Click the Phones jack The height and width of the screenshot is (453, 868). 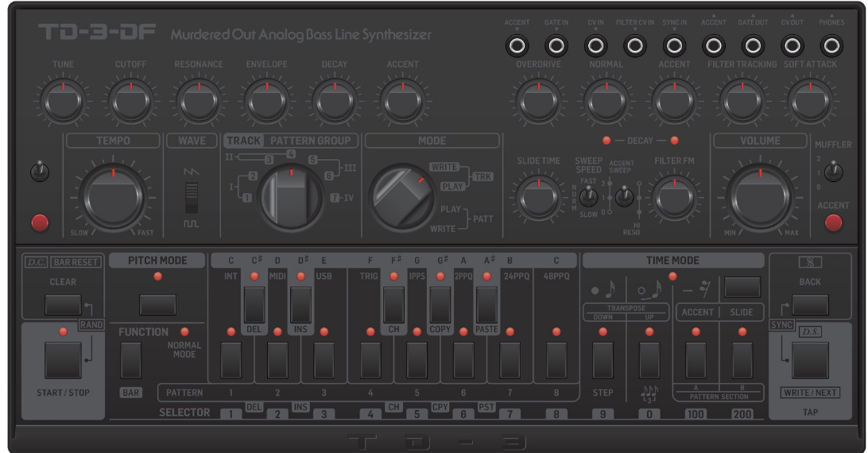(831, 46)
